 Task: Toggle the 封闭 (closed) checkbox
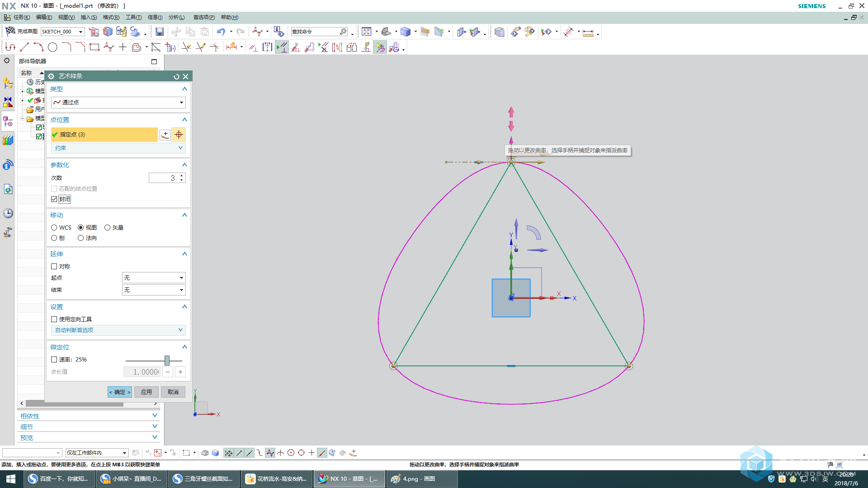pyautogui.click(x=54, y=199)
